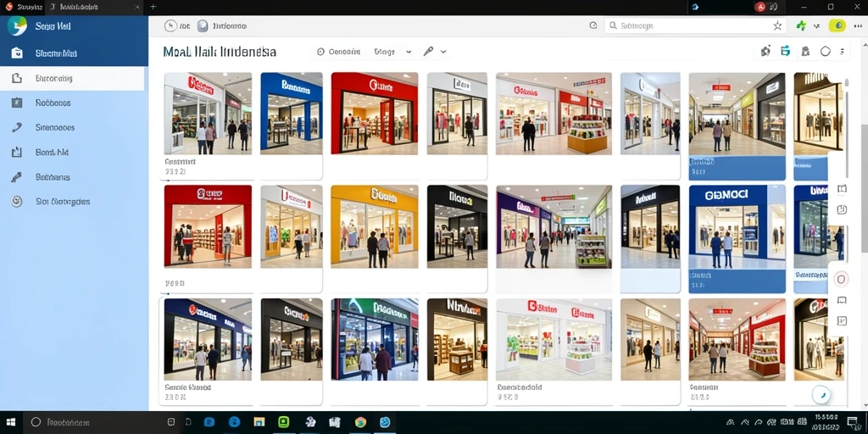Open the sidebar item with the dark clipboard icon
Screen dimensions: 868x434
73,103
